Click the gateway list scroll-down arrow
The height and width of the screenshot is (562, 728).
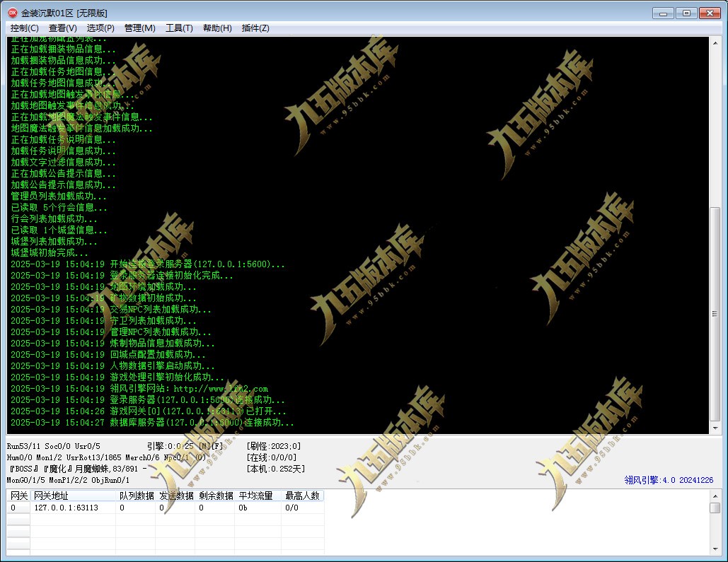click(x=715, y=549)
